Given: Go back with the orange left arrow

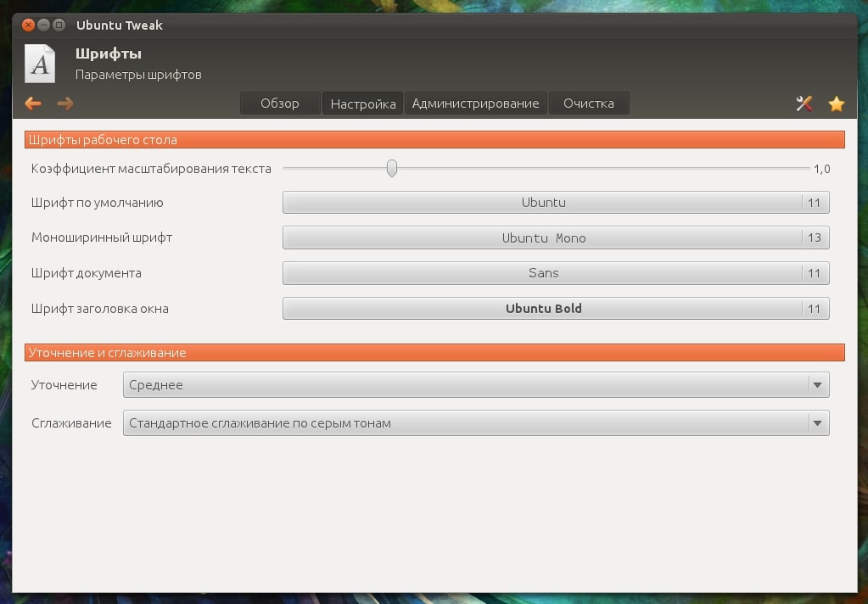Looking at the screenshot, I should point(32,103).
